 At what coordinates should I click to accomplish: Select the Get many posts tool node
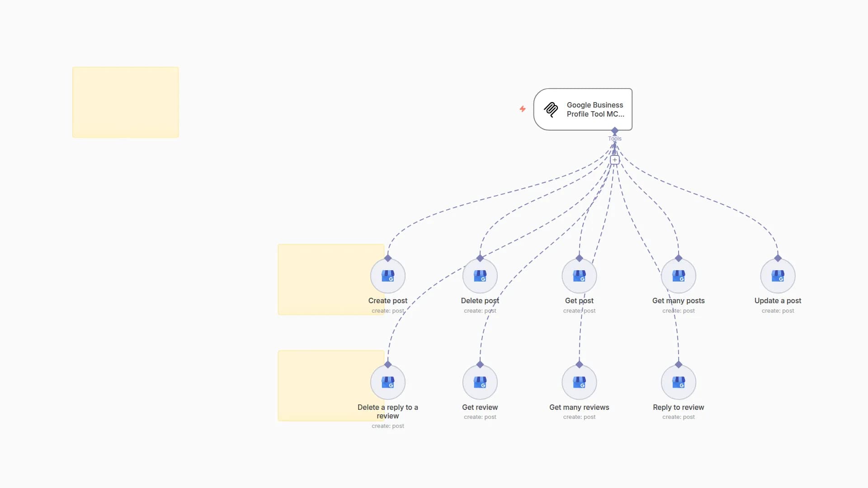coord(678,276)
